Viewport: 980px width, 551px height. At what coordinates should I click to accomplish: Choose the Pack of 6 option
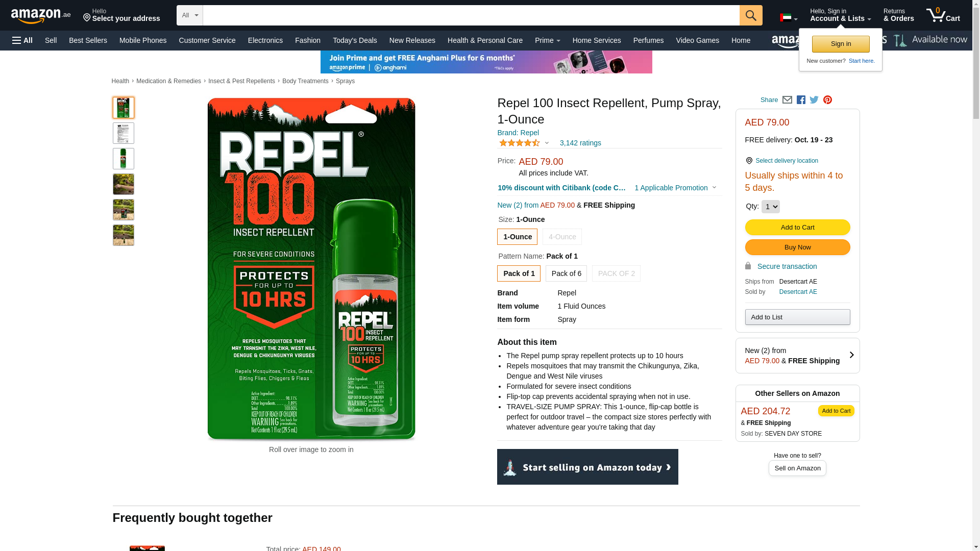click(566, 273)
